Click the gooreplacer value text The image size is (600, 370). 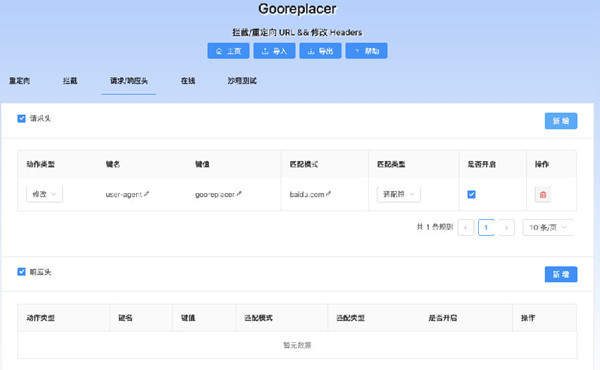click(x=215, y=195)
